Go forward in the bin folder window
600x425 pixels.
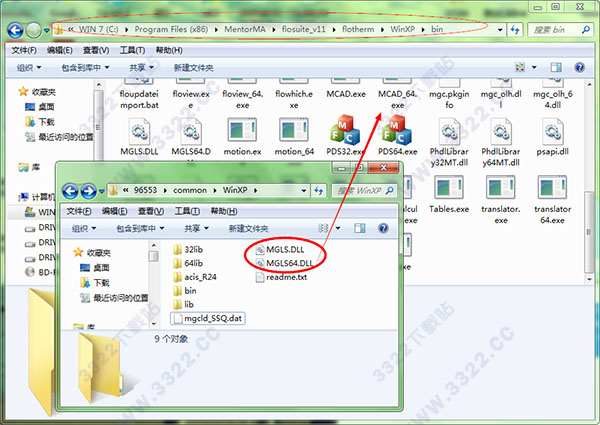pos(34,30)
